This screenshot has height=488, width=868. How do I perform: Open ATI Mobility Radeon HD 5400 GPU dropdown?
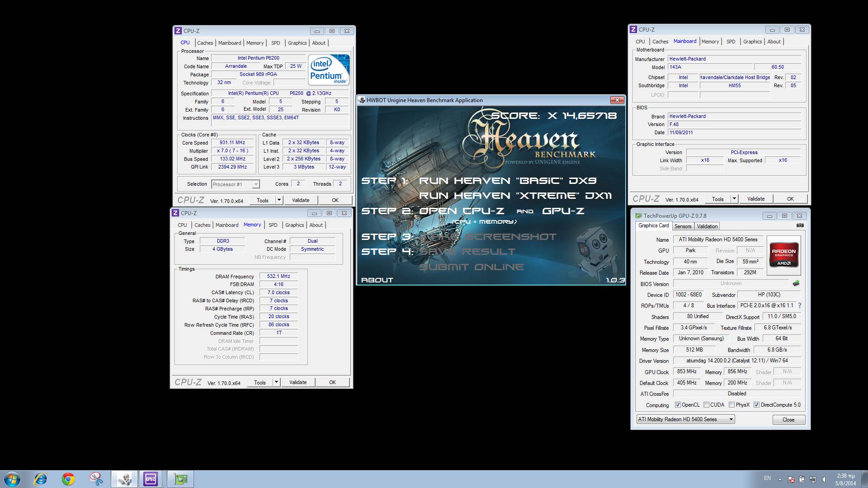pos(685,419)
